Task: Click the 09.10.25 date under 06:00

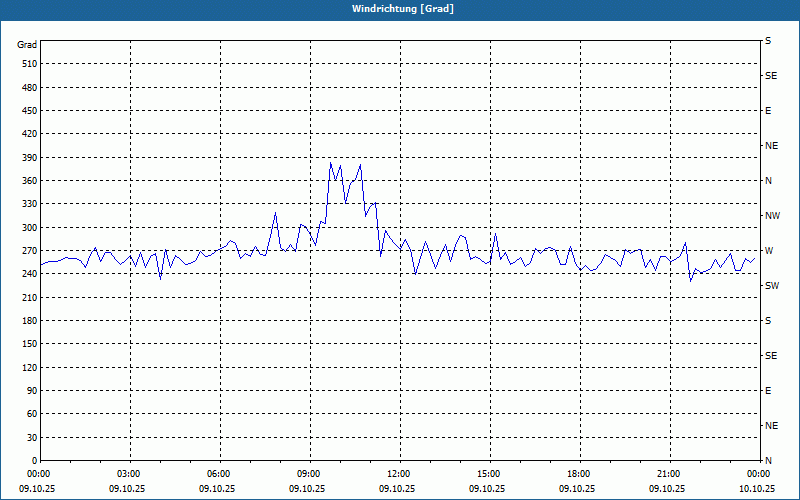Action: pyautogui.click(x=217, y=488)
